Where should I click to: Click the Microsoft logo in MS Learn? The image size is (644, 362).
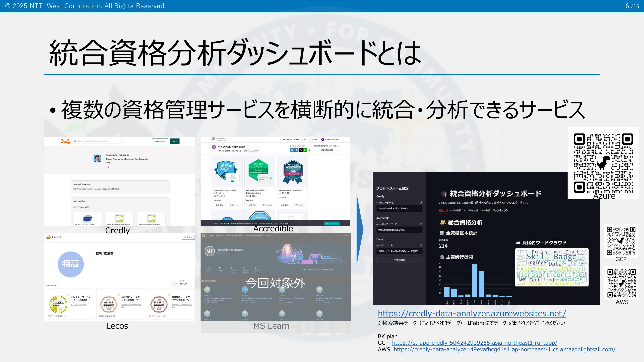pyautogui.click(x=203, y=236)
